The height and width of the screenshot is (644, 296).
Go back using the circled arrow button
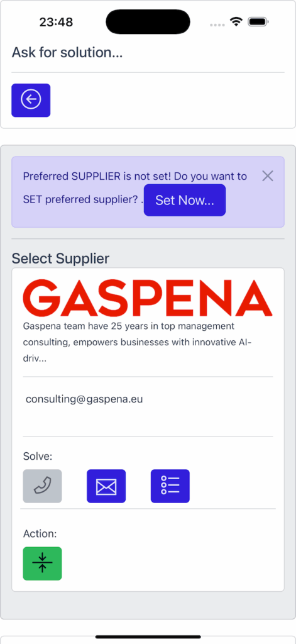pyautogui.click(x=31, y=100)
